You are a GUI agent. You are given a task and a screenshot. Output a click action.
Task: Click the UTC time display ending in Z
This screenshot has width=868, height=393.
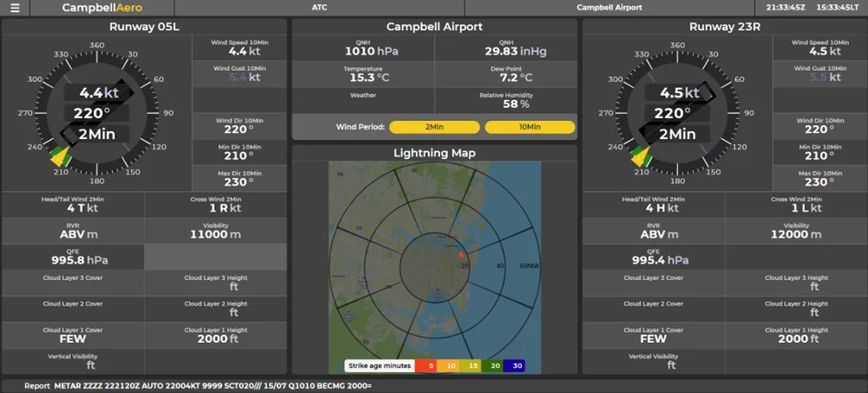tap(784, 8)
